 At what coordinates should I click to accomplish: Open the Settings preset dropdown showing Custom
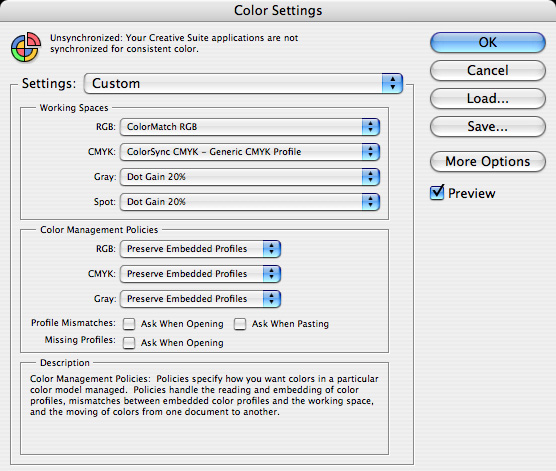[243, 84]
